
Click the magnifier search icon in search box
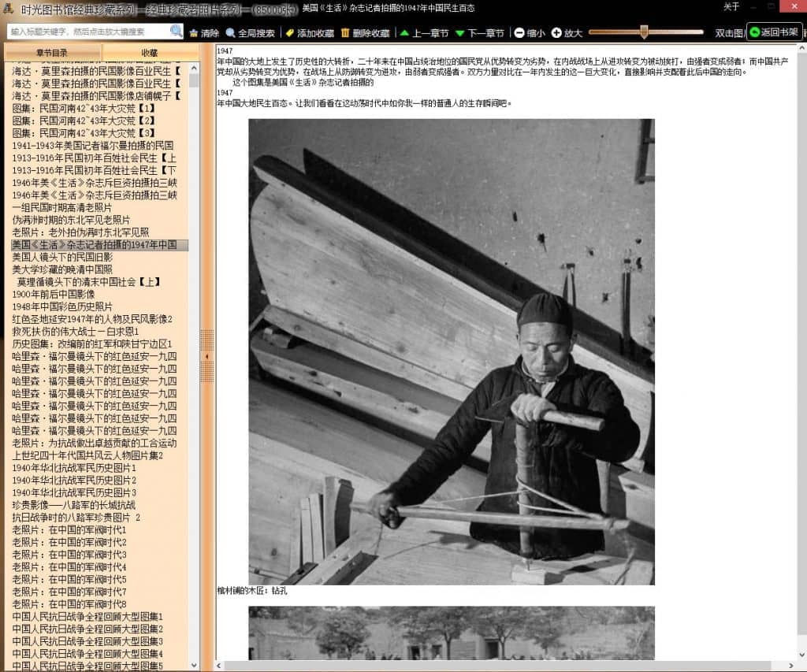coord(177,32)
